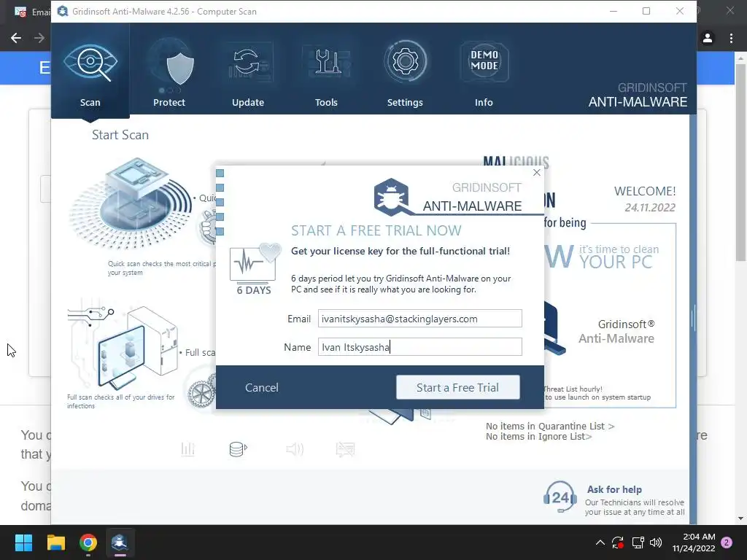Click the 6 days trial heartbeat icon

(255, 270)
